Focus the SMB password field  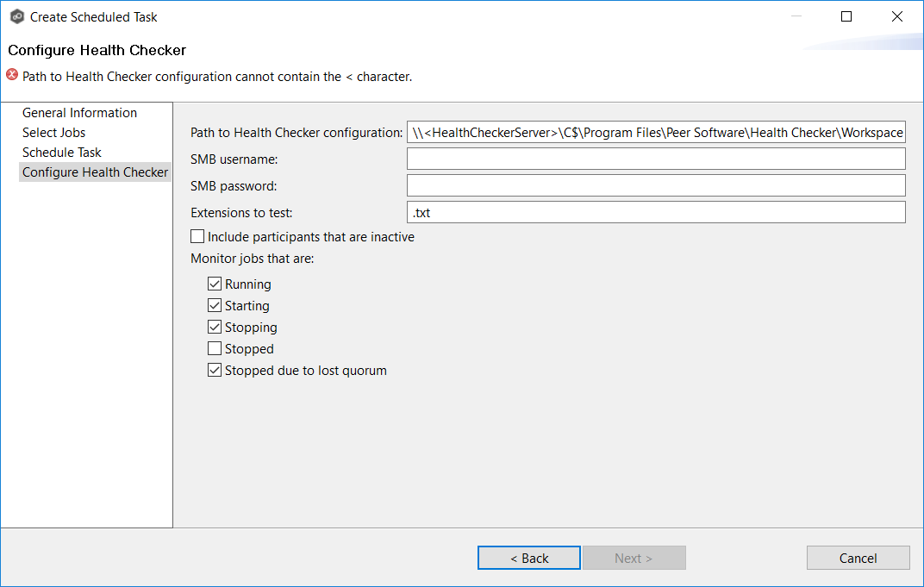(656, 185)
